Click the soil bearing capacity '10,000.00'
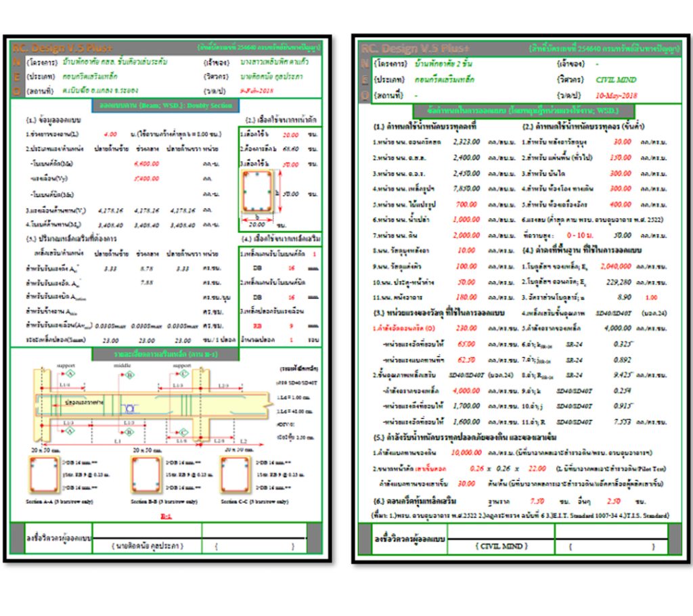 (466, 452)
